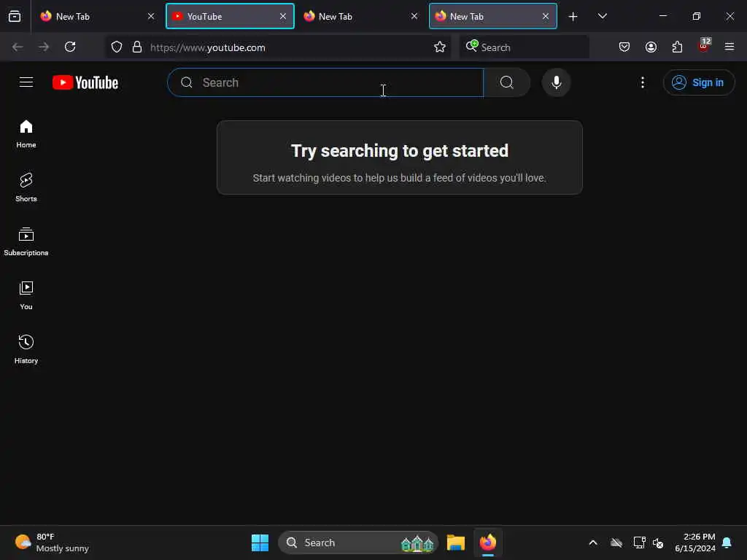The height and width of the screenshot is (560, 747).
Task: Switch to the first New Tab
Action: click(98, 16)
